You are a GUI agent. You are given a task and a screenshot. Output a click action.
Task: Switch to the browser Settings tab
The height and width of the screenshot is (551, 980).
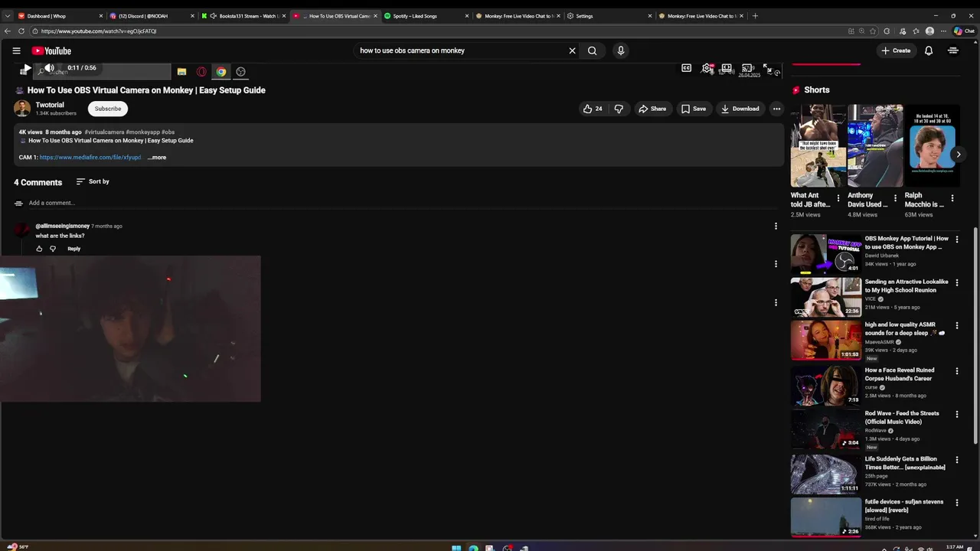coord(609,15)
